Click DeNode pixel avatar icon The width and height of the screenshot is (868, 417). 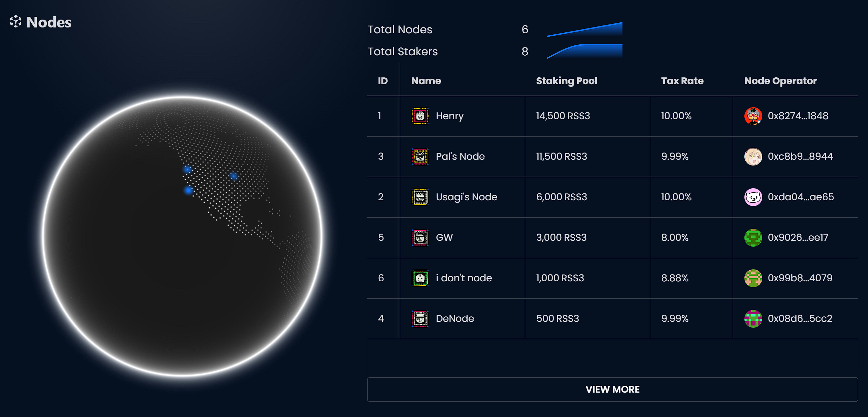click(420, 319)
